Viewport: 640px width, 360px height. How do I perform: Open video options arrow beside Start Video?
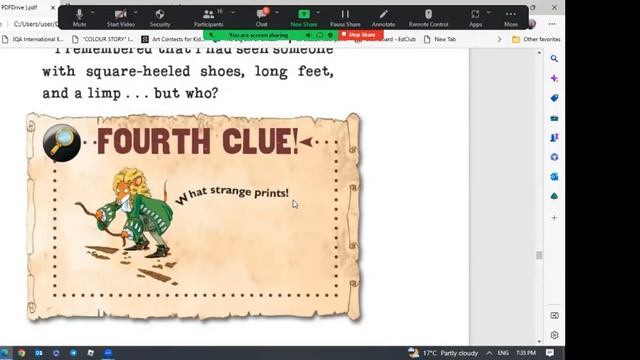(136, 13)
